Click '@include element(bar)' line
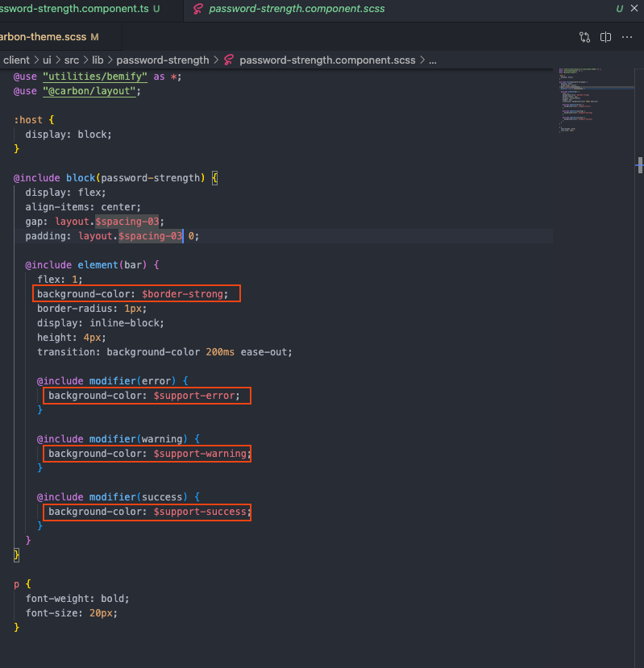The height and width of the screenshot is (668, 644). pyautogui.click(x=93, y=265)
